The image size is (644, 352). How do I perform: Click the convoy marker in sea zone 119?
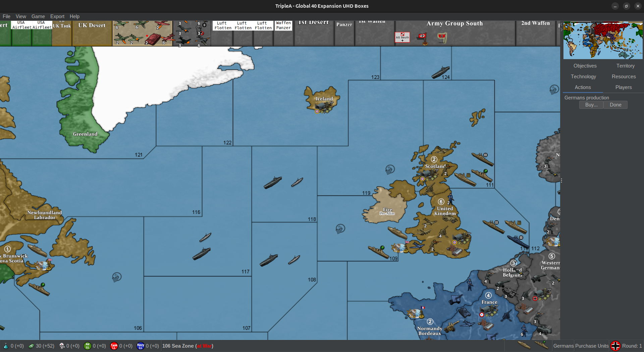pos(390,169)
